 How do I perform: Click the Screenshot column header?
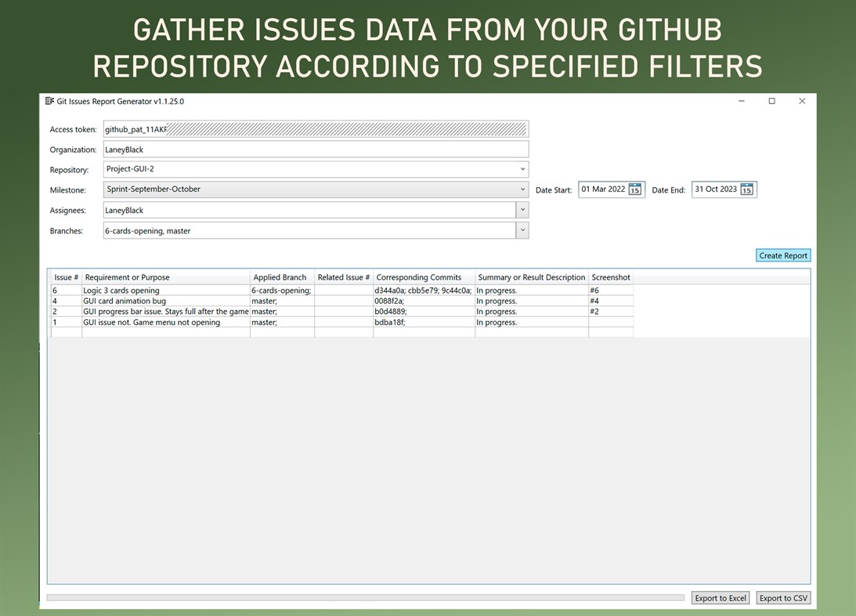[x=611, y=277]
